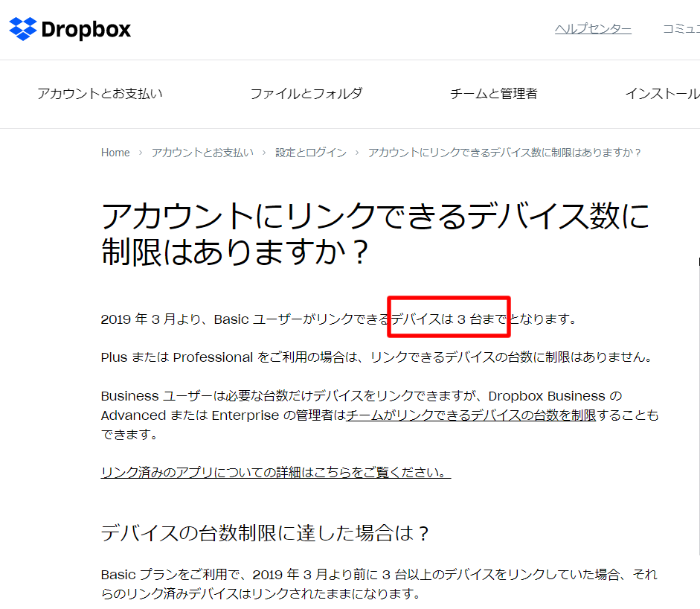Go to Home breadcrumb
This screenshot has width=700, height=609.
pyautogui.click(x=115, y=153)
